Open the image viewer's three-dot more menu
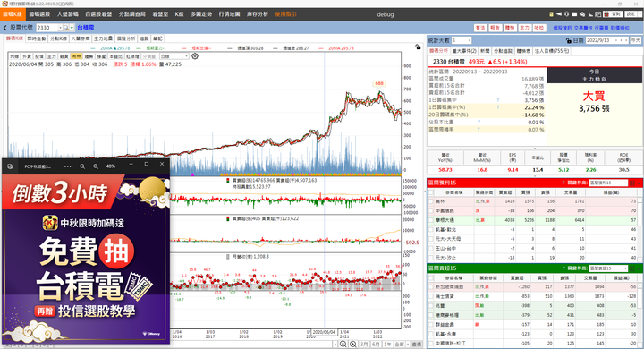Image resolution: width=644 pixels, height=349 pixels. coord(68,166)
